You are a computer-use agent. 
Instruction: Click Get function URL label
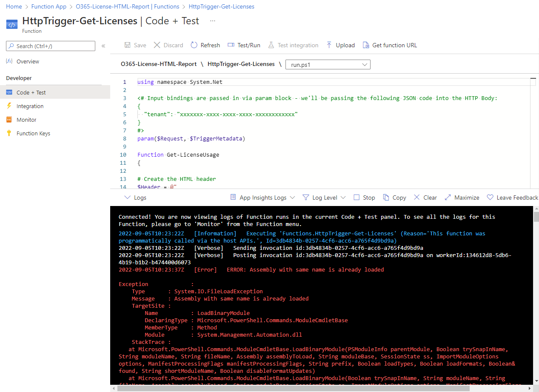click(395, 45)
